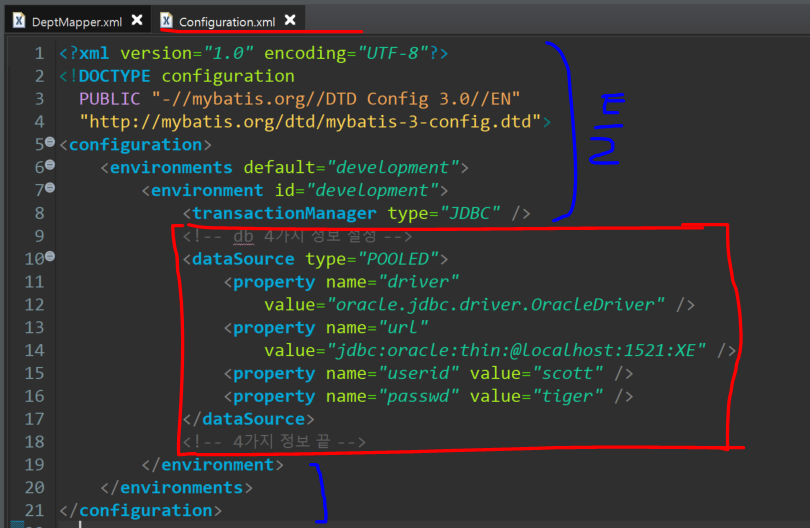Click the "POOLED" dataSource type value

[x=398, y=259]
